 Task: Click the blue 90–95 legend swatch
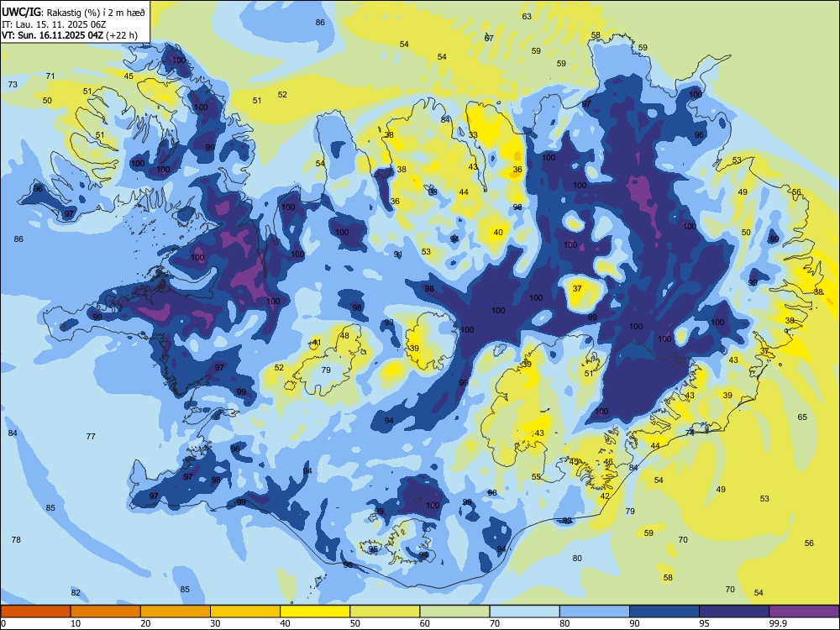pos(664,612)
